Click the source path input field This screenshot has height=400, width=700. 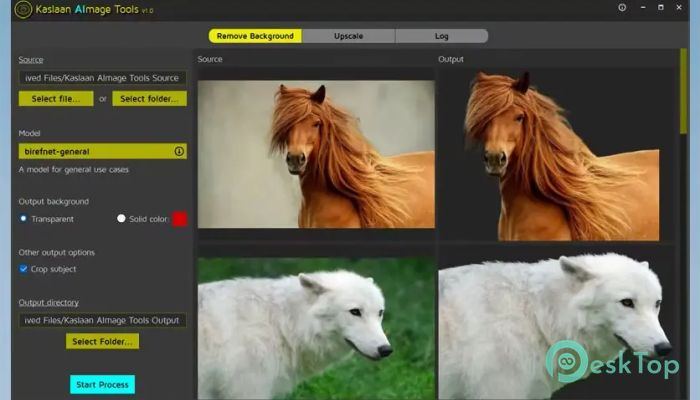tap(102, 78)
